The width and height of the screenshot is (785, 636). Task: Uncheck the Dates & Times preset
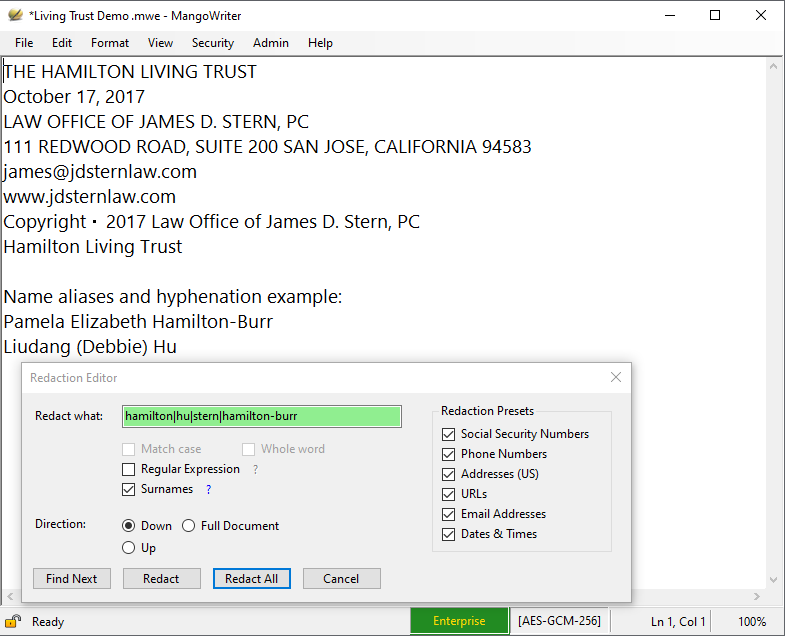point(448,534)
